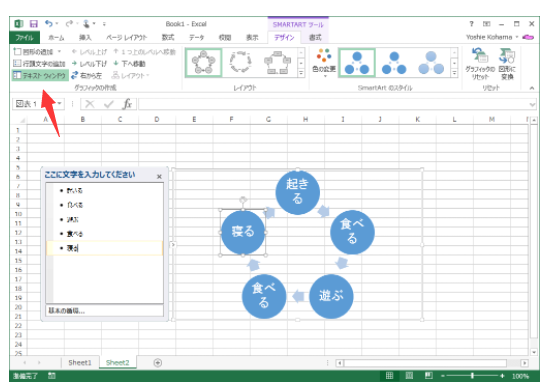This screenshot has height=389, width=545.
Task: Click the Insert Function fx icon
Action: tap(127, 104)
